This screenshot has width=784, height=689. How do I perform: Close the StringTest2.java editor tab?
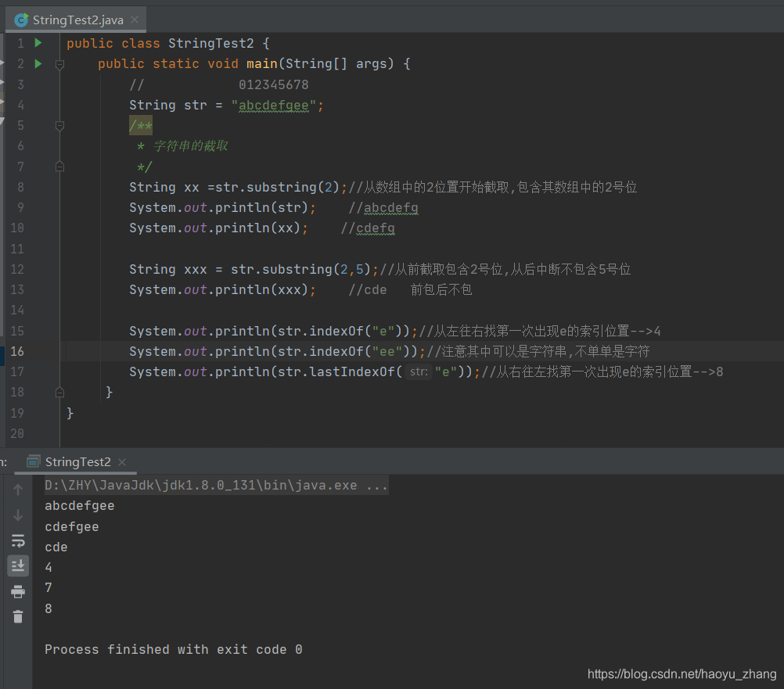pyautogui.click(x=135, y=20)
